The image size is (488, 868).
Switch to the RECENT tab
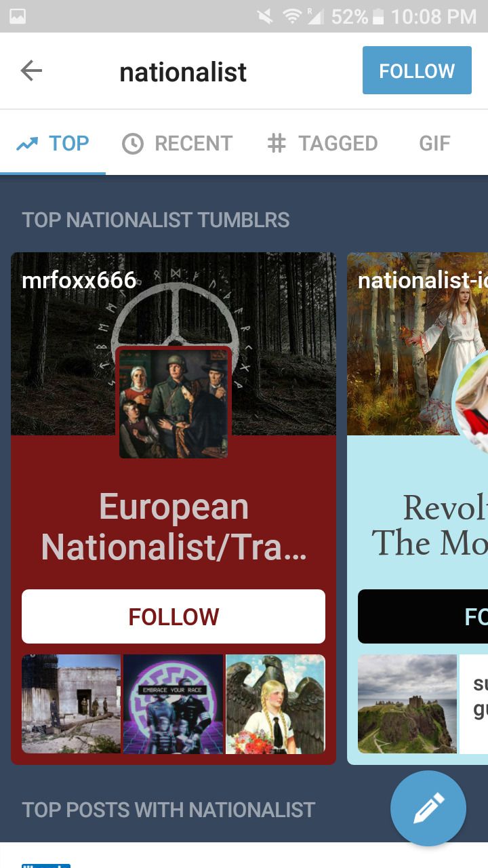tap(177, 143)
